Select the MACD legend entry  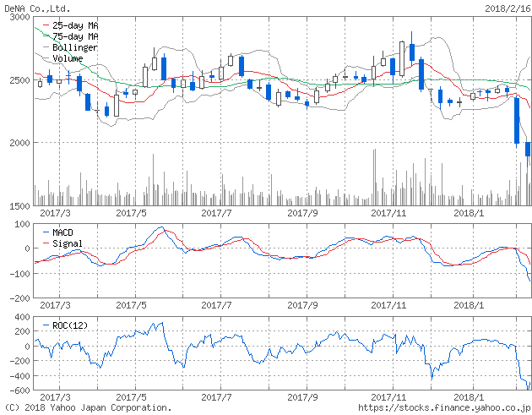(x=64, y=232)
